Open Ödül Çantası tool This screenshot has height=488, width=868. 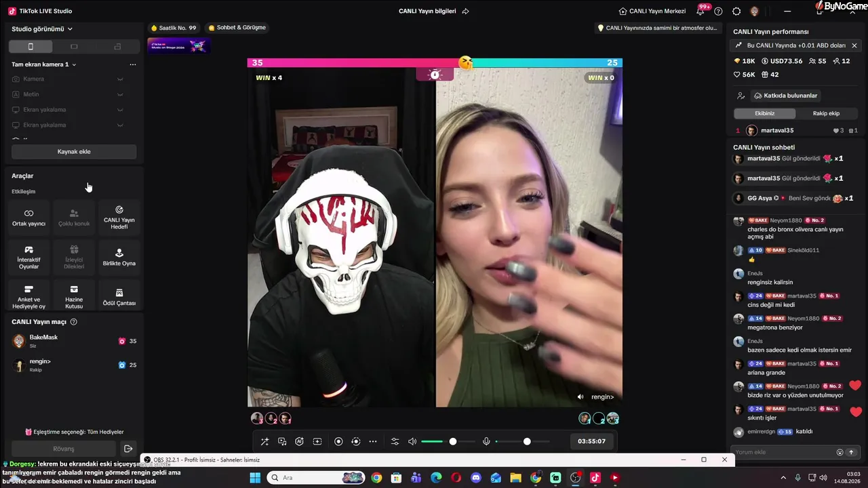click(x=119, y=297)
